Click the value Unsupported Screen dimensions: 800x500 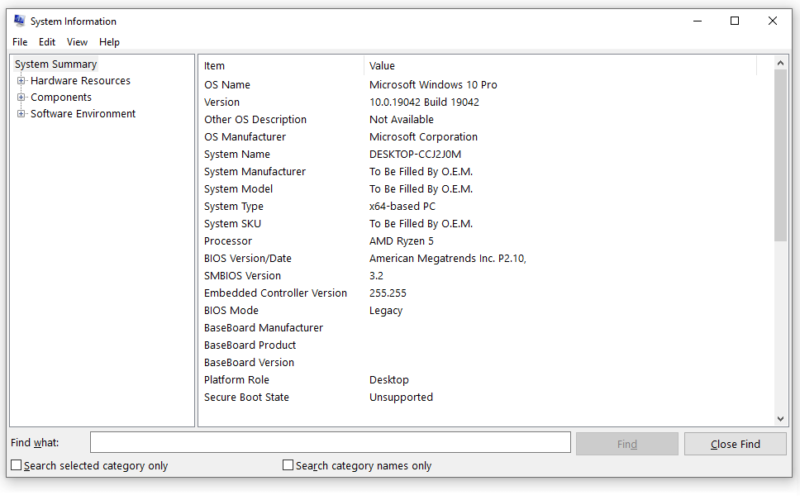pyautogui.click(x=401, y=397)
